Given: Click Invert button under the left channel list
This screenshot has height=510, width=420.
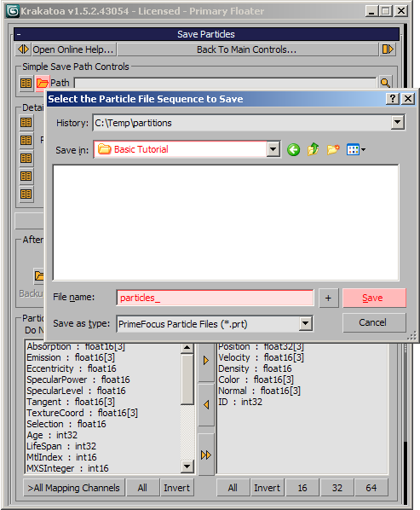Looking at the screenshot, I should pyautogui.click(x=177, y=488).
